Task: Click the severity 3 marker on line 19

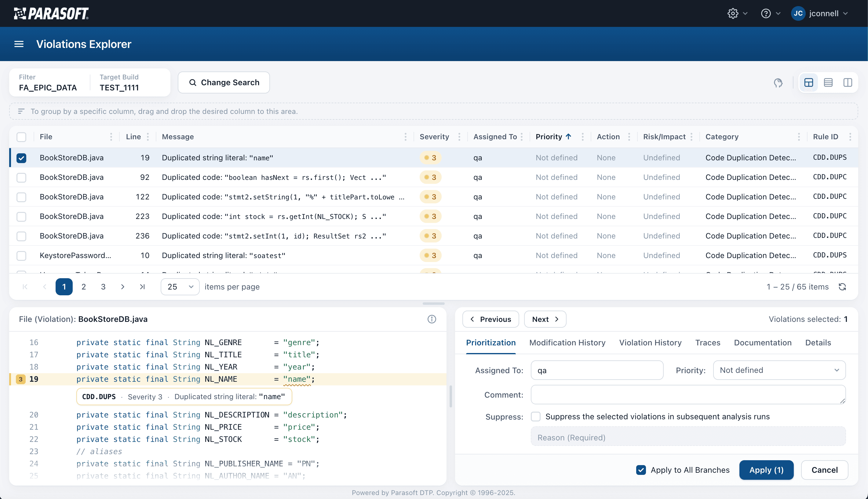Action: coord(20,379)
